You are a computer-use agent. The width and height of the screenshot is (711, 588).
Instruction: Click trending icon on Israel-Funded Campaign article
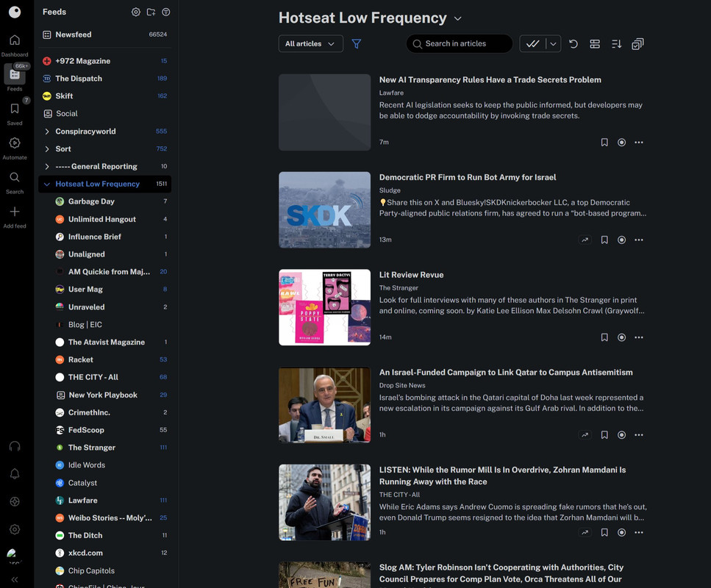tap(585, 435)
